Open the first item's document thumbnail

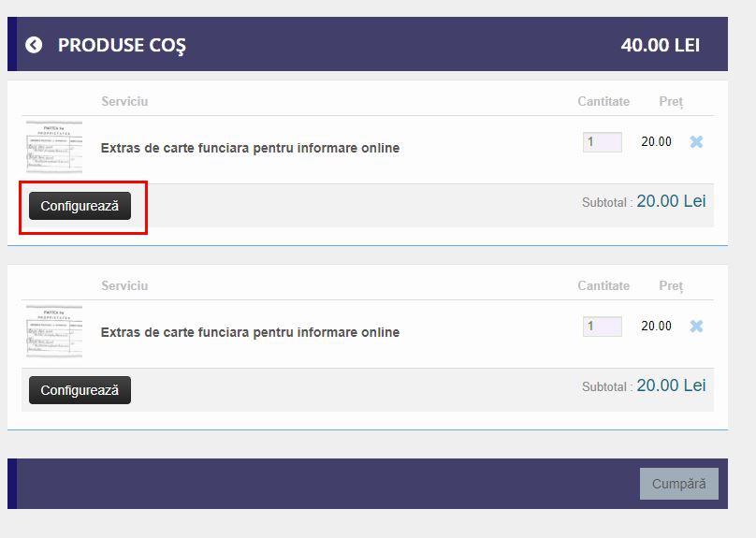pos(53,147)
